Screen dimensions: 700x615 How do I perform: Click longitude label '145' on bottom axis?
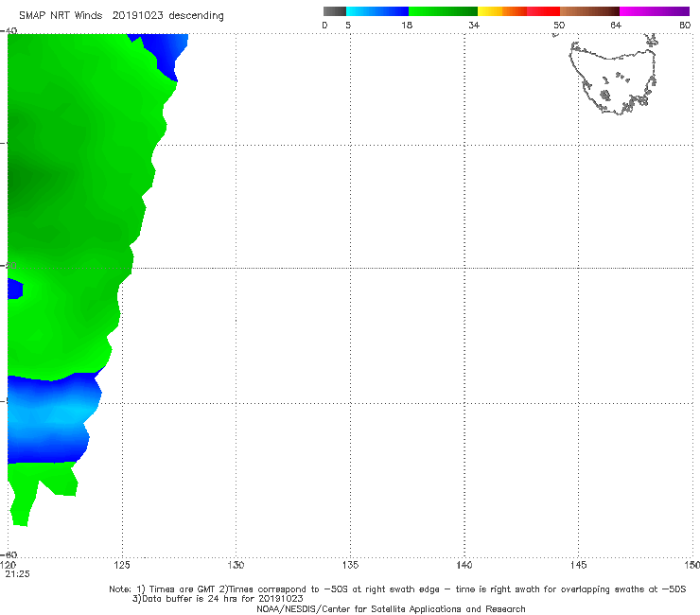coord(579,566)
